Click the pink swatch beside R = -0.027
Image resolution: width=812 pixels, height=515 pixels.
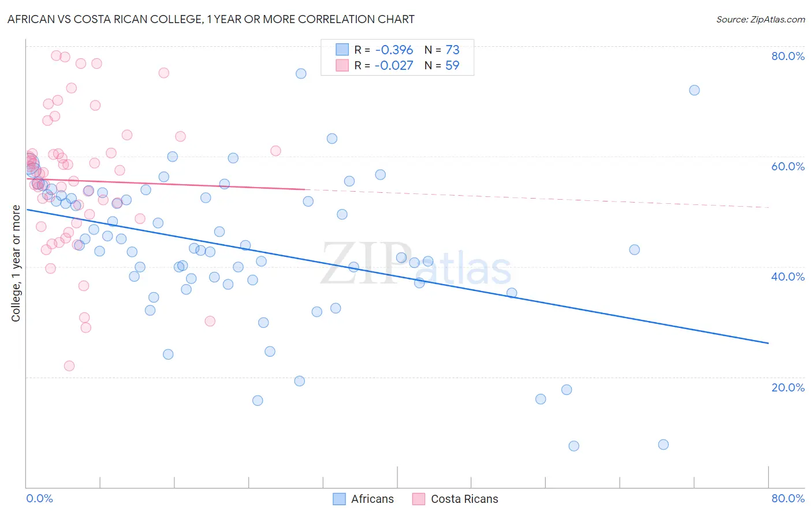point(342,65)
